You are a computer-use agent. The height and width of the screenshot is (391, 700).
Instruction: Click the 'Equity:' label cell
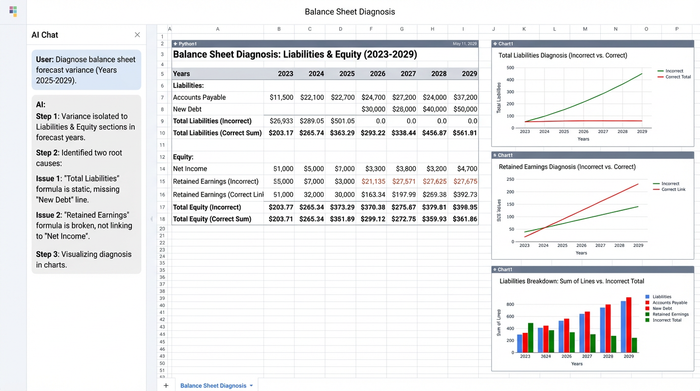182,157
